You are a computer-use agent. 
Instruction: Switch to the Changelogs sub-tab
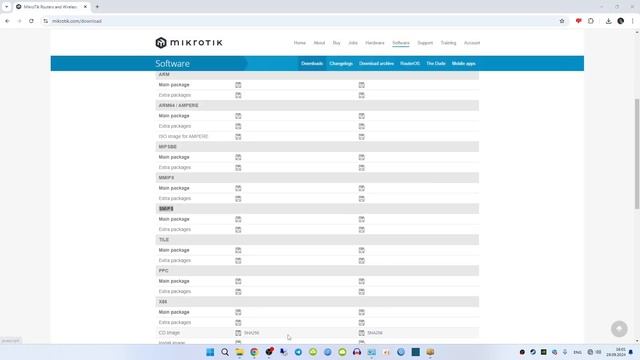pos(341,64)
